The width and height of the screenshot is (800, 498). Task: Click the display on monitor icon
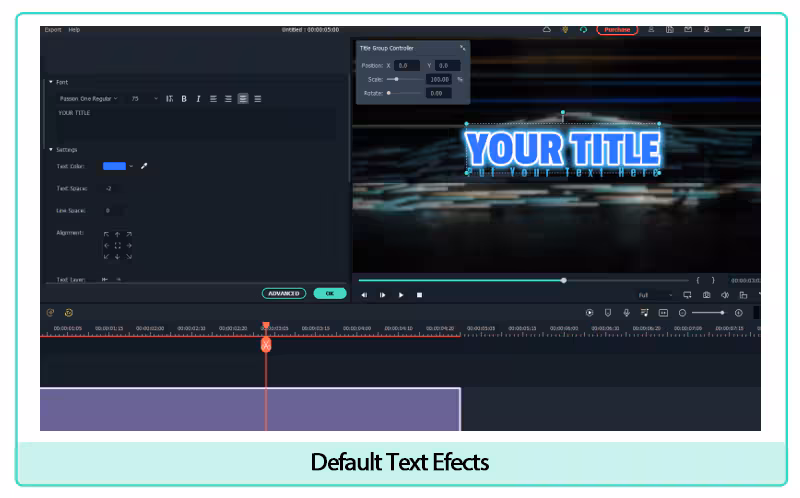(x=687, y=295)
